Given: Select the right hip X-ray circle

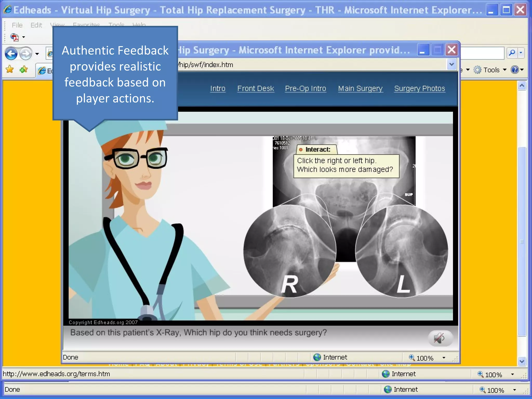Looking at the screenshot, I should click(x=290, y=251).
